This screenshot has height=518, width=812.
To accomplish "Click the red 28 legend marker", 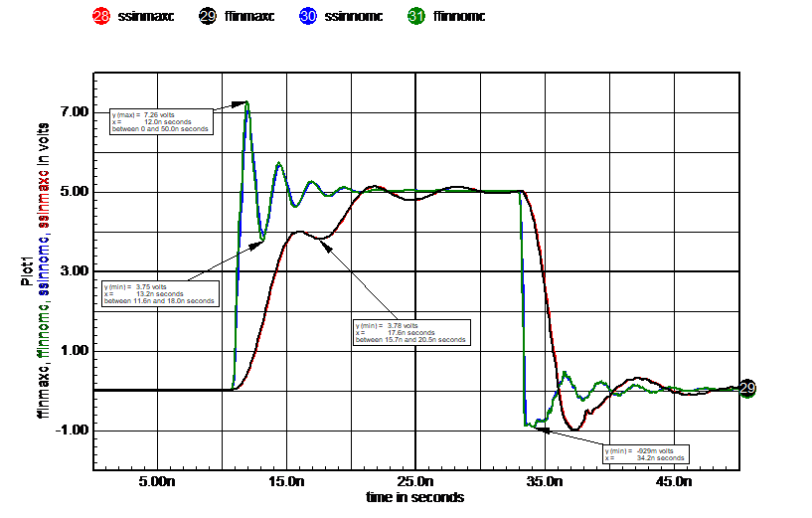I will [100, 17].
